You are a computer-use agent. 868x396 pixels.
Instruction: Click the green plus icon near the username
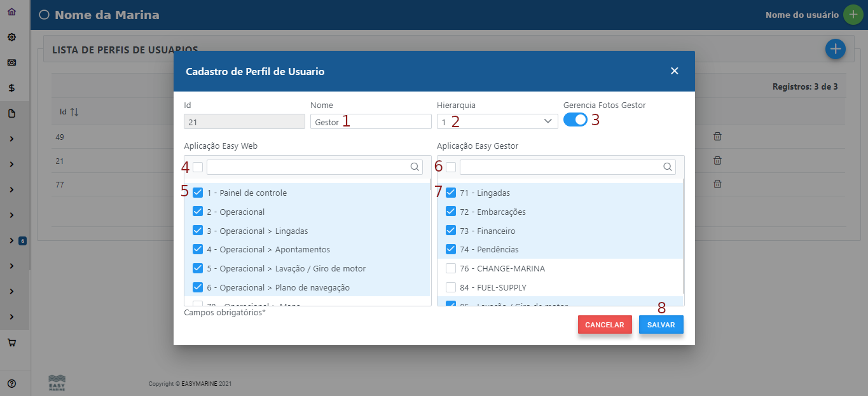pos(853,13)
